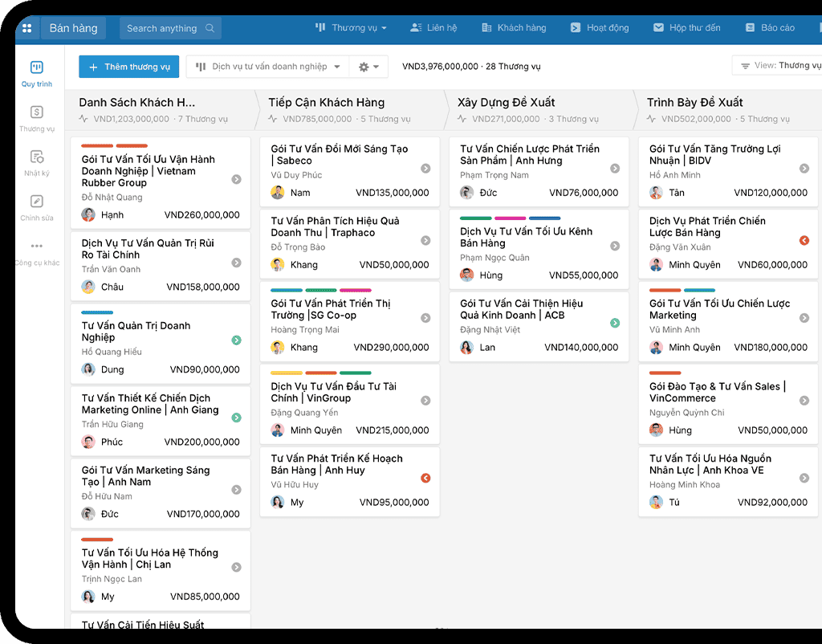Open the Khách hàng section
This screenshot has height=644, width=822.
(x=513, y=26)
